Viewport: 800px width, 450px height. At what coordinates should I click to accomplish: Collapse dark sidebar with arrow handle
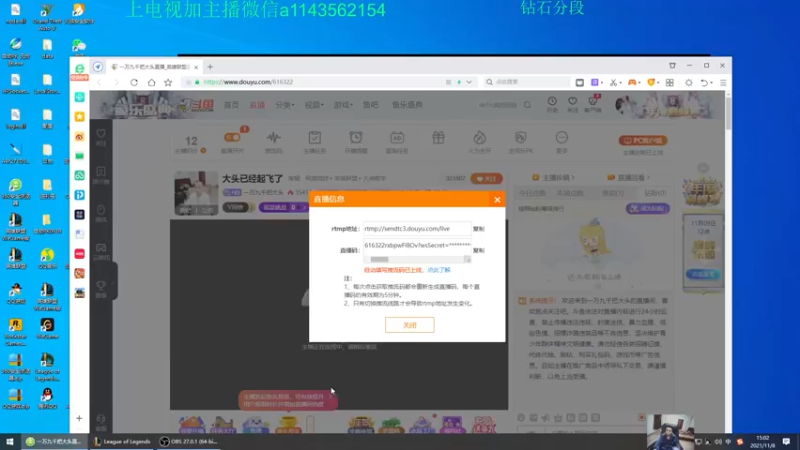tap(113, 281)
